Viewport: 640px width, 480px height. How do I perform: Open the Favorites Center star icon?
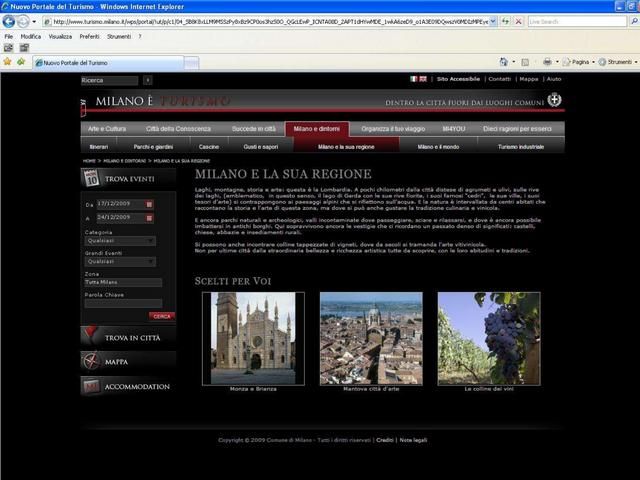pos(7,62)
